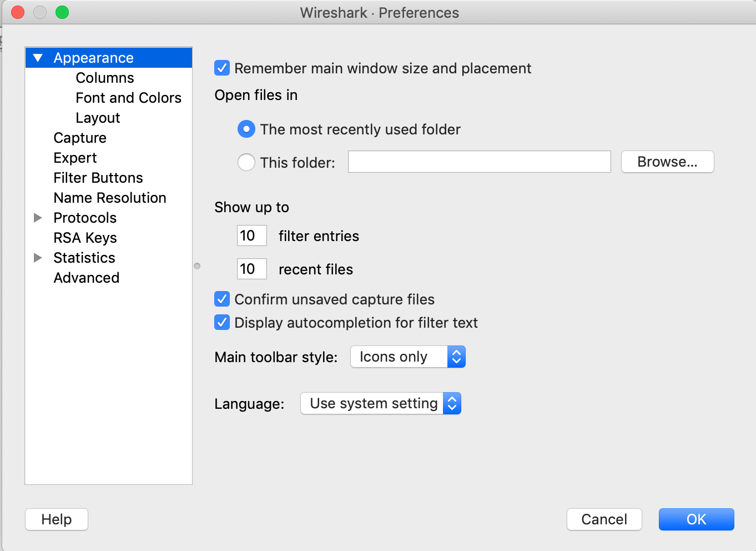The height and width of the screenshot is (551, 756).
Task: Open Filter Buttons preferences
Action: pyautogui.click(x=98, y=178)
